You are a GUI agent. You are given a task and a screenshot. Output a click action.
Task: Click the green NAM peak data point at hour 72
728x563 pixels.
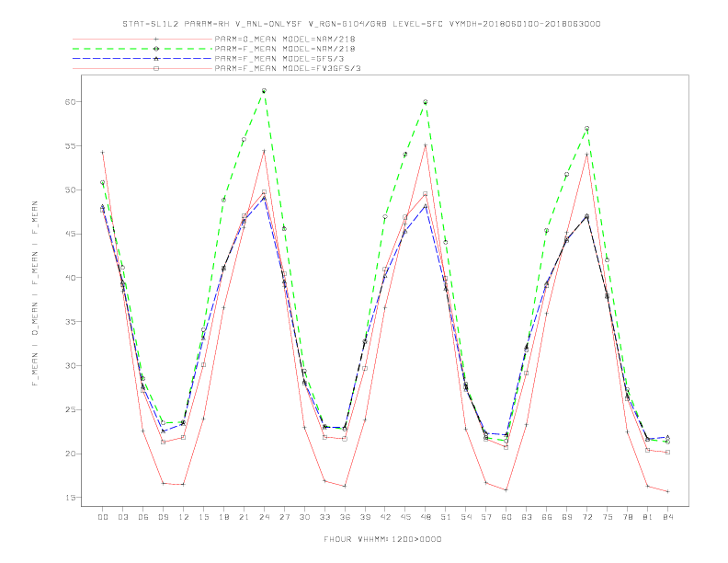[x=586, y=128]
